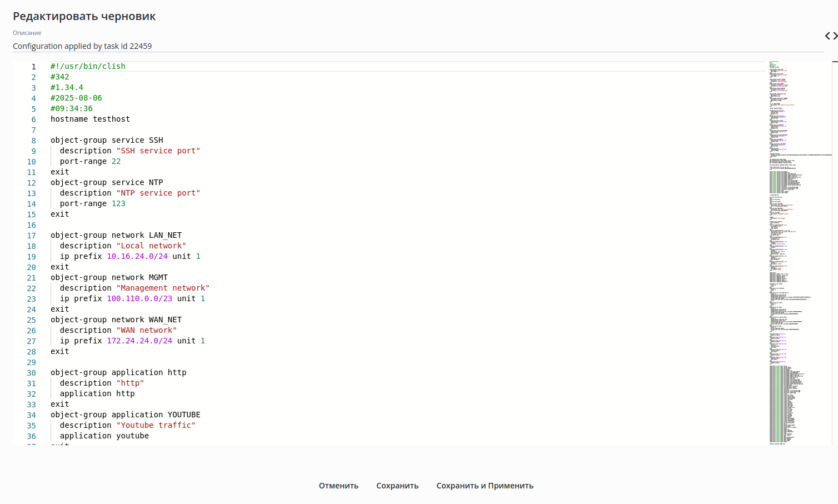The image size is (838, 504).
Task: Click the 172.24.24.0/24 IP prefix
Action: [x=139, y=341]
